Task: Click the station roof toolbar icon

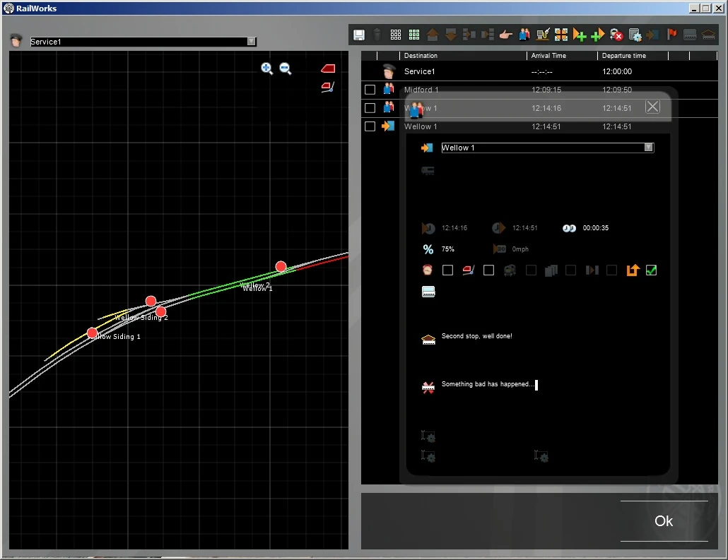Action: click(x=708, y=35)
